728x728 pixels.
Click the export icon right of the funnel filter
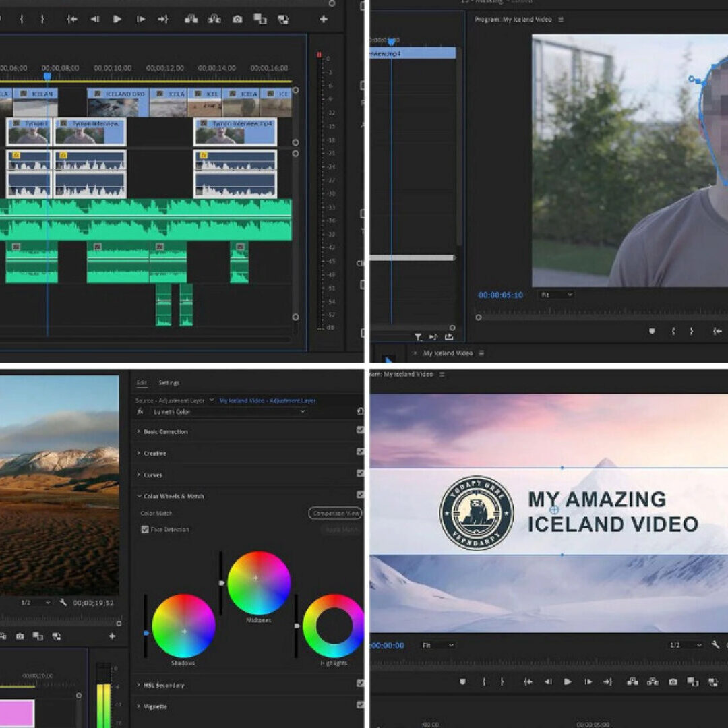point(449,337)
